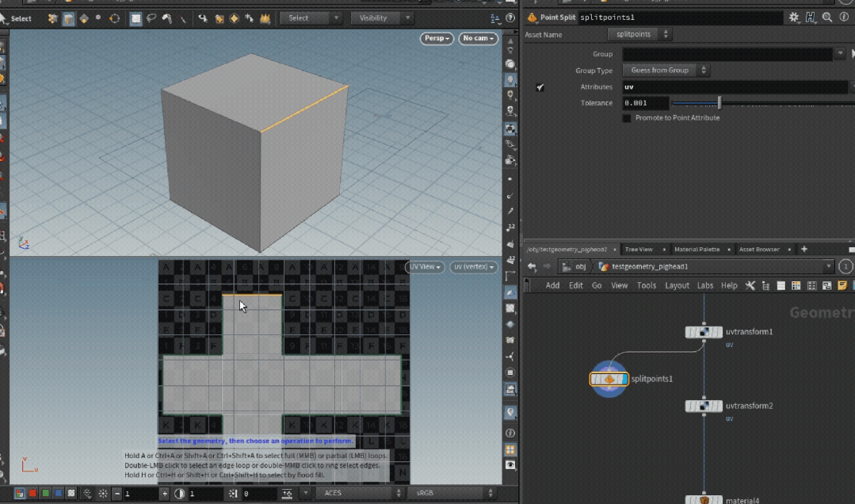The width and height of the screenshot is (855, 504).
Task: Click the green channel display icon
Action: point(45,494)
